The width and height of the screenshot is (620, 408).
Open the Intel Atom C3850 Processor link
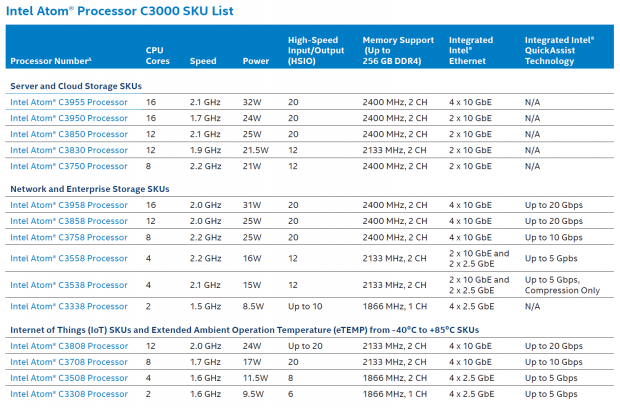click(69, 134)
